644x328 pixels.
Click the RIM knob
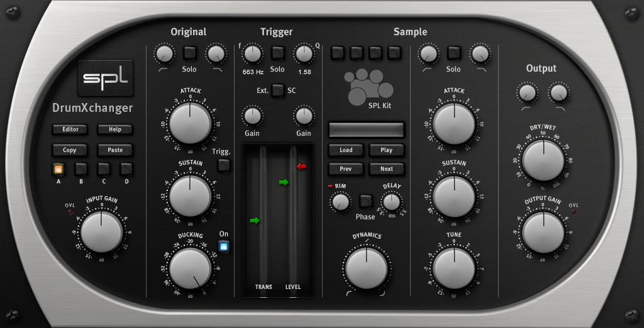click(341, 202)
